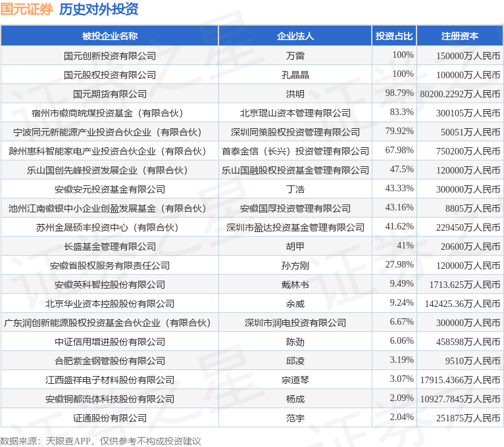Open 国元创新投资有限公司 company entry
Image resolution: width=504 pixels, height=447 pixels.
[x=110, y=56]
